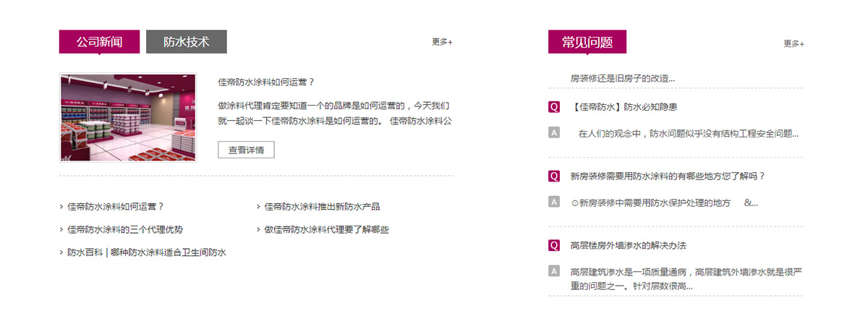Select the 常见问题 section heading
868x324 pixels.
click(x=587, y=42)
